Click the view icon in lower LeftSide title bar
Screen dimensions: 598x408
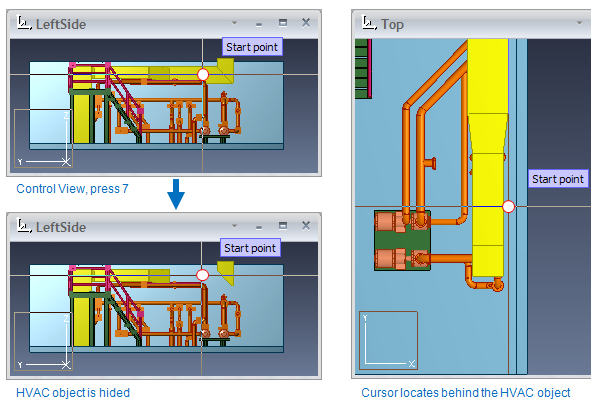pyautogui.click(x=24, y=226)
